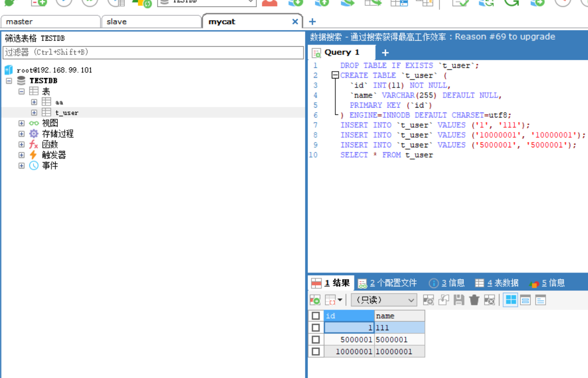Expand the 触发器 triggers node
This screenshot has width=588, height=378.
point(21,155)
